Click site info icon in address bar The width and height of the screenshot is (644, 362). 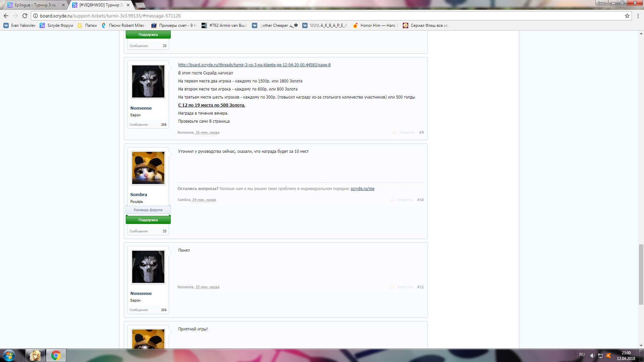[x=36, y=16]
